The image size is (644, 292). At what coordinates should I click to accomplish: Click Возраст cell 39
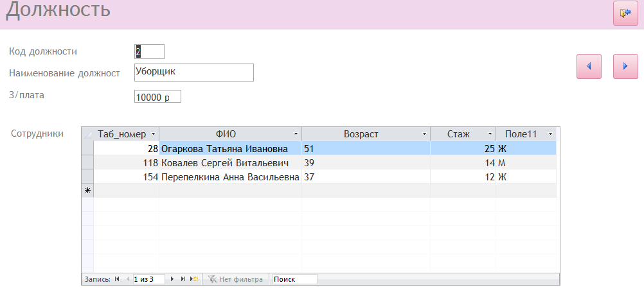(366, 162)
